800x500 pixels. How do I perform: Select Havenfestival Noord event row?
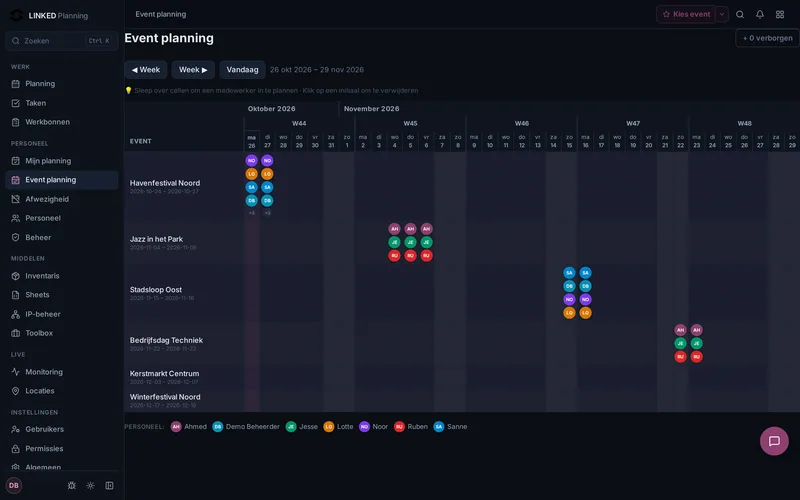tap(165, 183)
